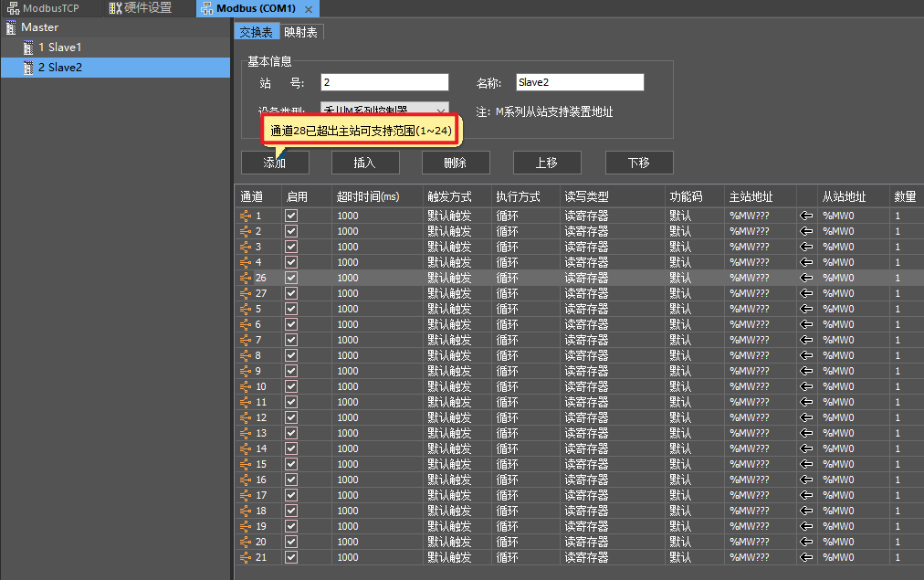Click the channel icon in row 10
924x580 pixels.
click(x=246, y=386)
